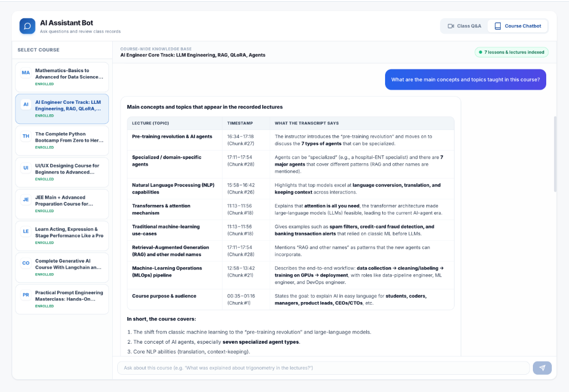This screenshot has height=392, width=569.
Task: Click the UI avatar of UI/UX course
Action: [26, 168]
